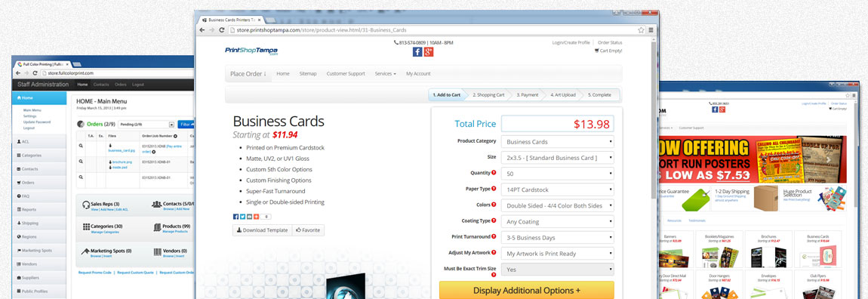Viewport: 868px width, 299px height.
Task: Click the PrintShopTampa logo
Action: click(x=251, y=51)
